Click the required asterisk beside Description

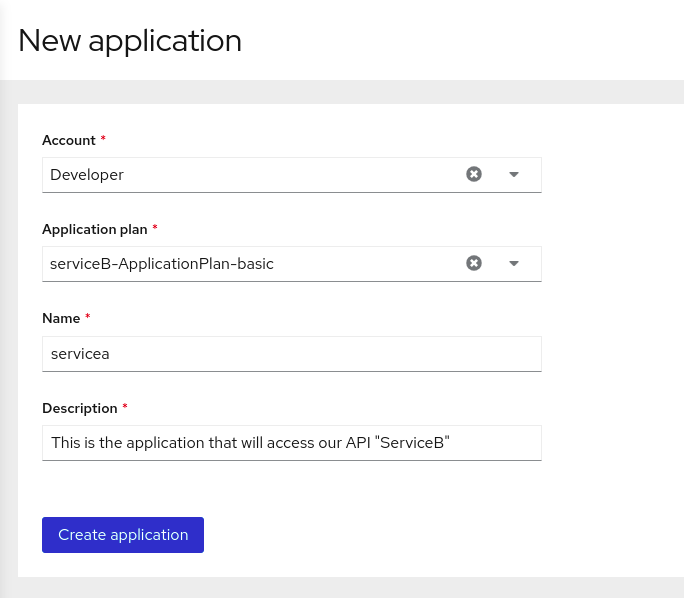125,406
